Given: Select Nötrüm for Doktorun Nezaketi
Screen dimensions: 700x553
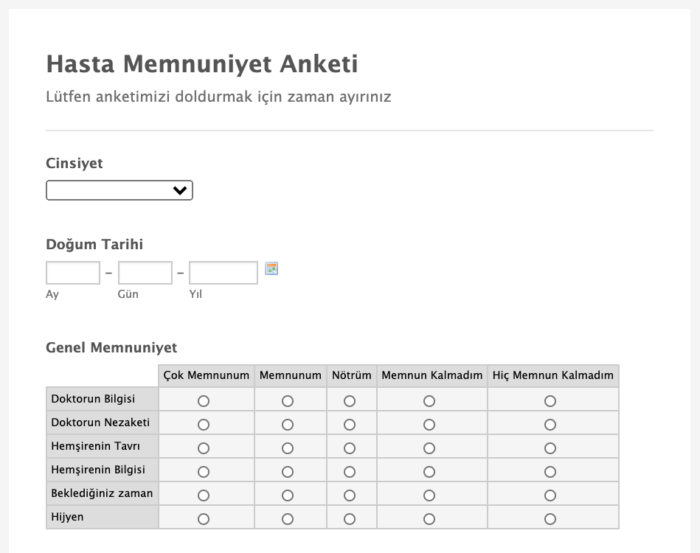Looking at the screenshot, I should point(350,424).
